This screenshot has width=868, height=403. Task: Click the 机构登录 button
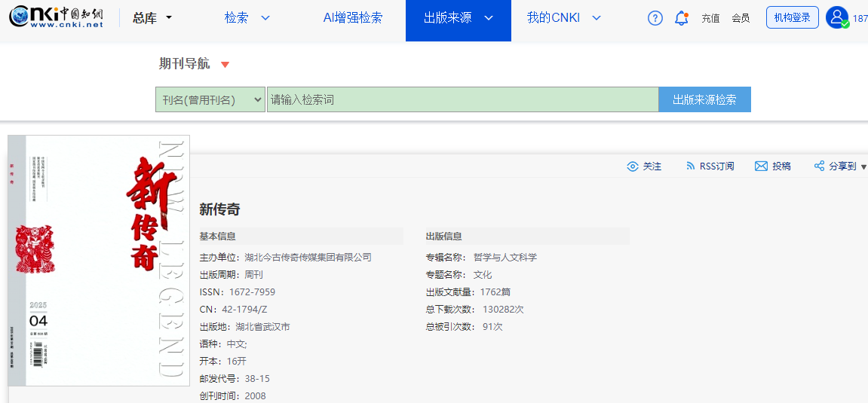point(792,17)
